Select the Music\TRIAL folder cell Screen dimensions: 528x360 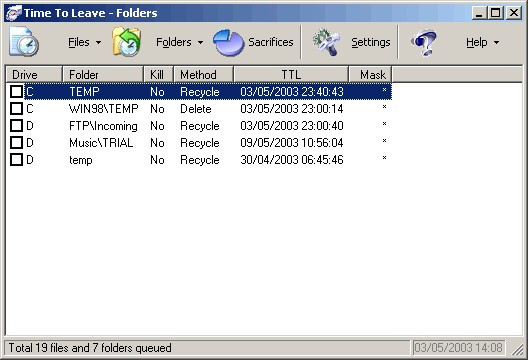point(101,143)
